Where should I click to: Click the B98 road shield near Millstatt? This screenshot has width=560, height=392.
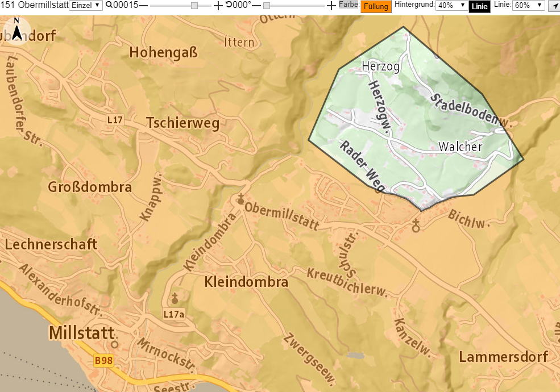[x=103, y=361]
